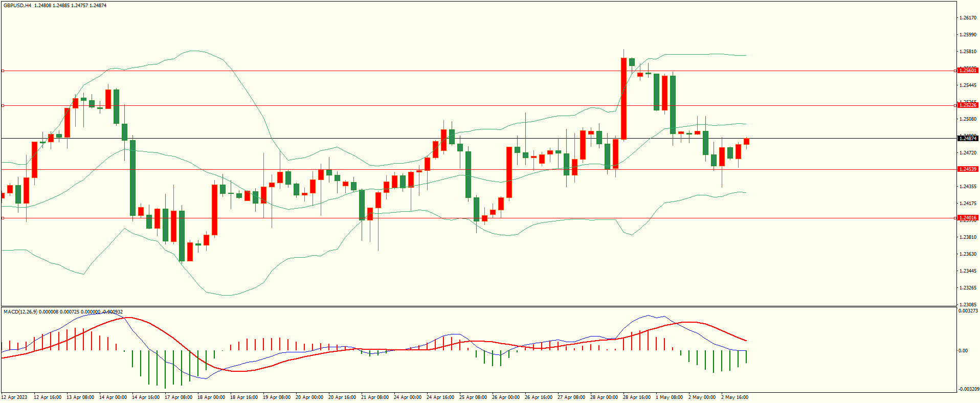Click the 20 Apr 00:00 time label

coord(309,397)
